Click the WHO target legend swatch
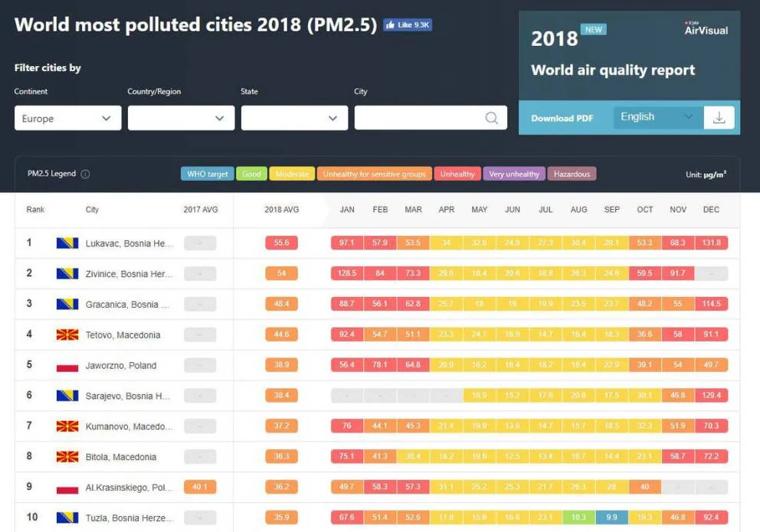Image resolution: width=760 pixels, height=532 pixels. 208,175
